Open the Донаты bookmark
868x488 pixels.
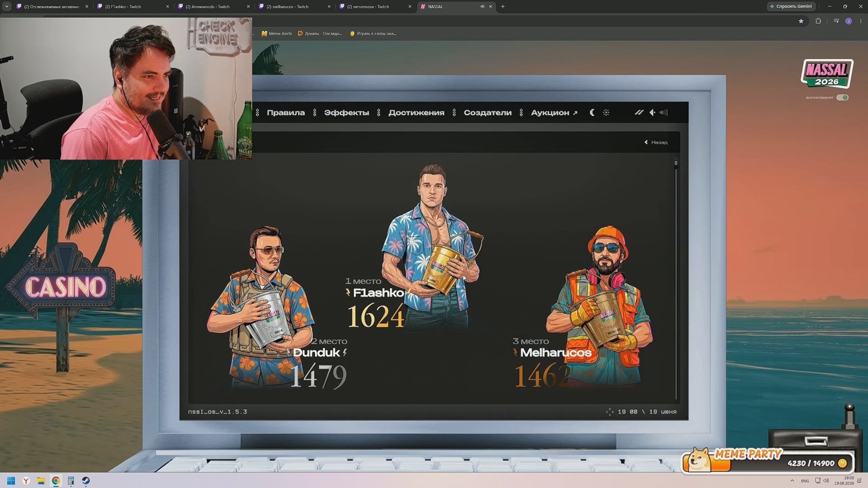pyautogui.click(x=320, y=33)
